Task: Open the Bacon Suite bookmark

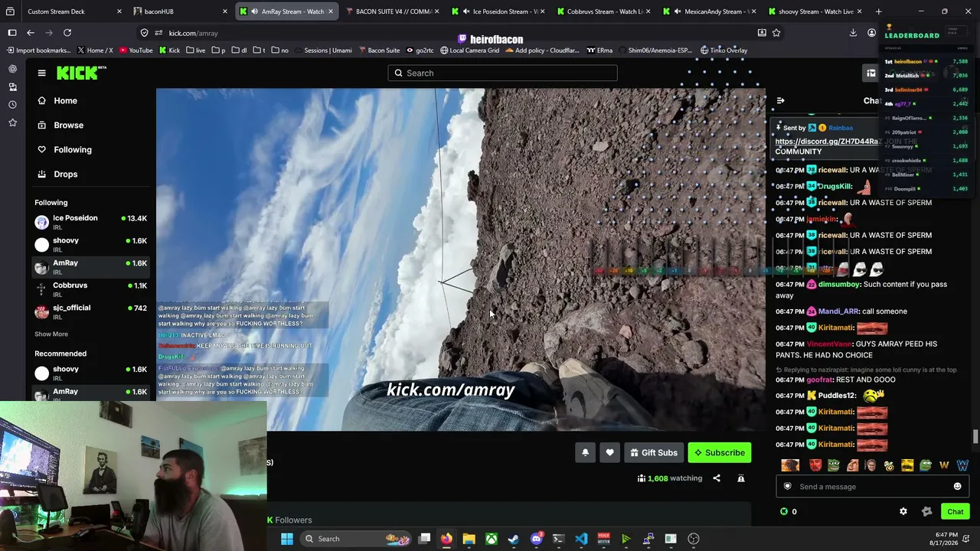Action: point(378,51)
